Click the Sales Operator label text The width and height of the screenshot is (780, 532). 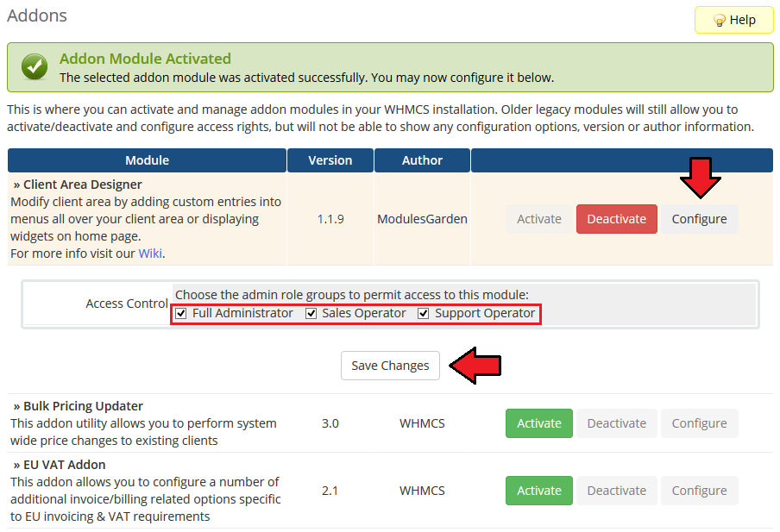point(363,313)
